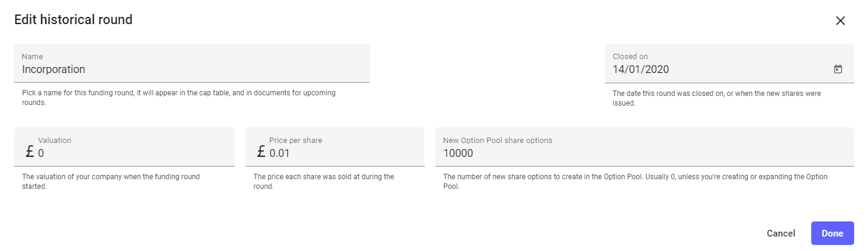Click the helper text below Price per share
This screenshot has height=251, width=868.
(x=324, y=182)
